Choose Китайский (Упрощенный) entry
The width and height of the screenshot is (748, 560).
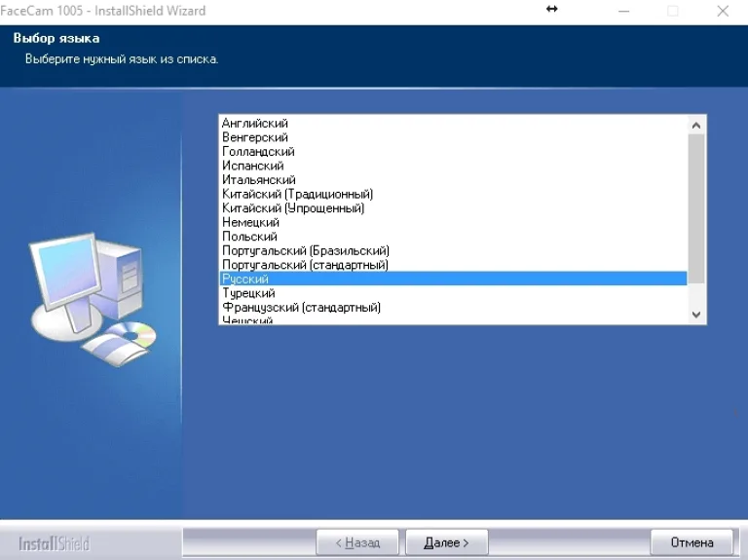coord(453,208)
